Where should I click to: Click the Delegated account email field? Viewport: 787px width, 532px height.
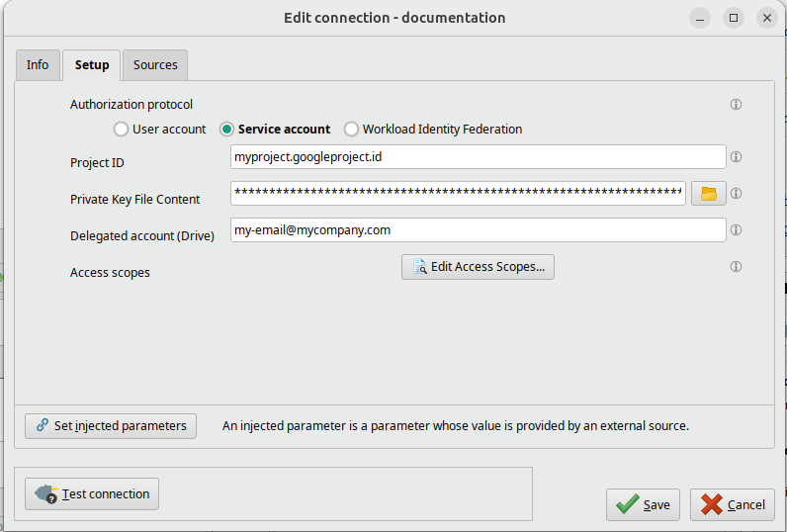[478, 230]
